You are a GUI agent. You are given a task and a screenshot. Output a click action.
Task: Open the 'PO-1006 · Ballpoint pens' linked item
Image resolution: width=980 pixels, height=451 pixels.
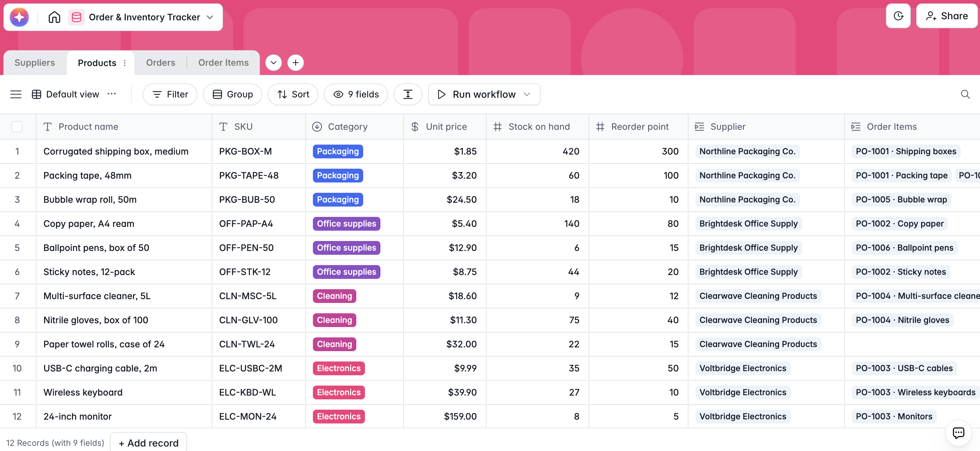tap(904, 248)
